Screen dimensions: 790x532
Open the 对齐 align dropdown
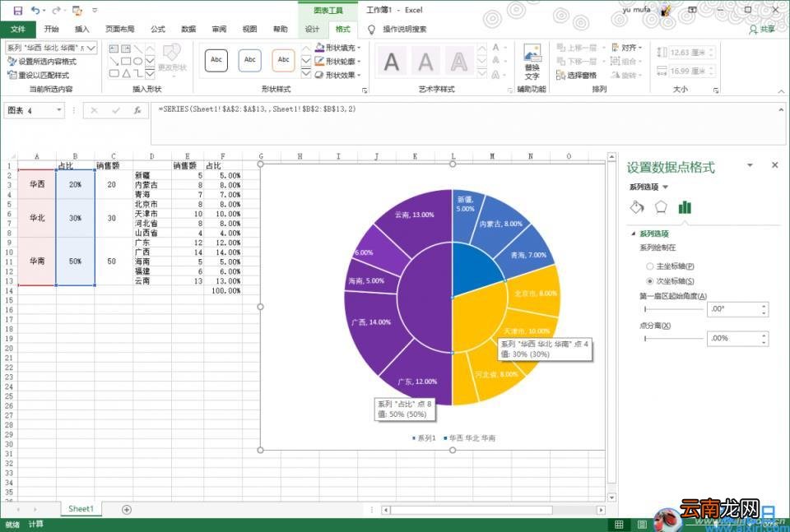[627, 48]
